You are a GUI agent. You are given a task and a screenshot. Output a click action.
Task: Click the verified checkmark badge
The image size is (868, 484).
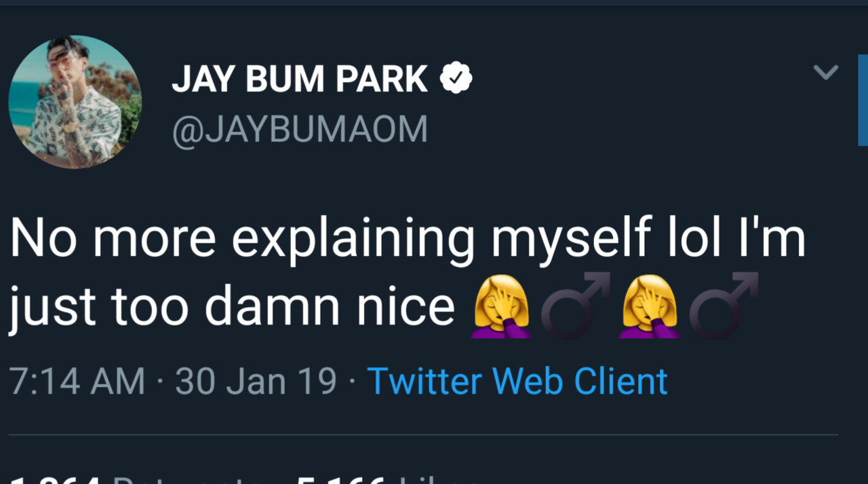456,79
